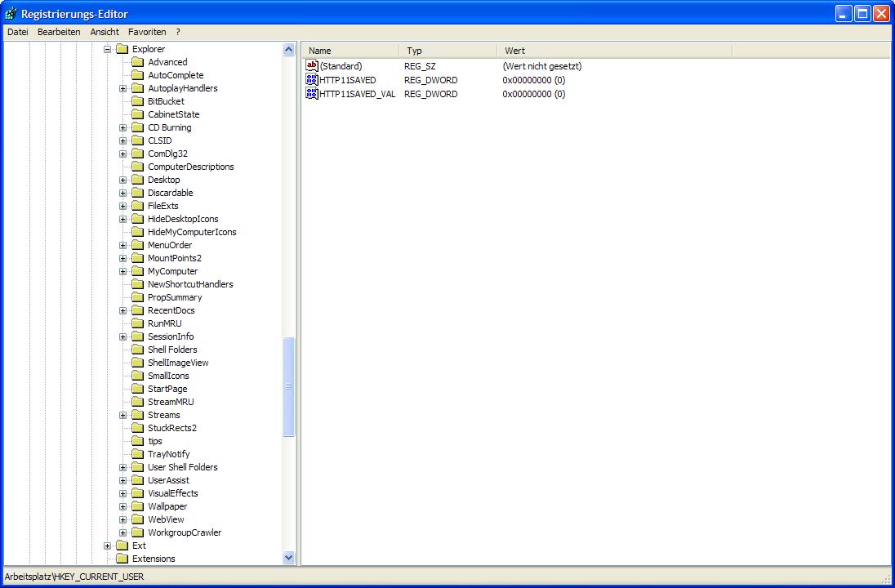The height and width of the screenshot is (588, 895).
Task: Click the RecentDocs folder icon
Action: [137, 310]
